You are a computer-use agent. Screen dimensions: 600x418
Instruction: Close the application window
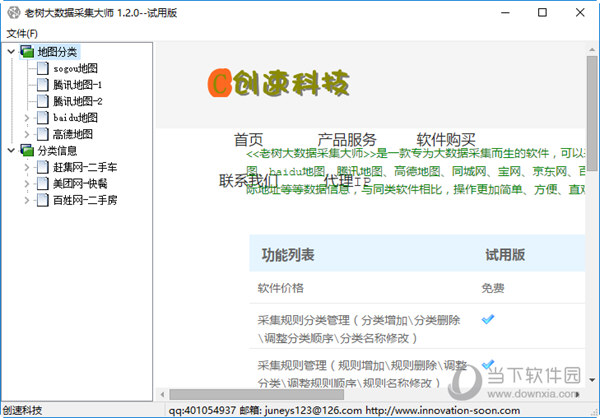(x=580, y=13)
